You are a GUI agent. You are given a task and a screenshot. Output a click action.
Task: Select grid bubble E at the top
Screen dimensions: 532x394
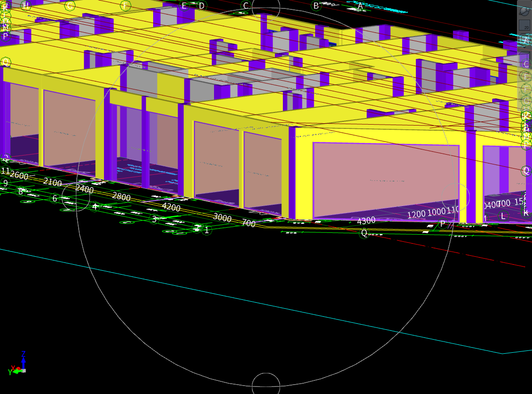[x=184, y=6]
